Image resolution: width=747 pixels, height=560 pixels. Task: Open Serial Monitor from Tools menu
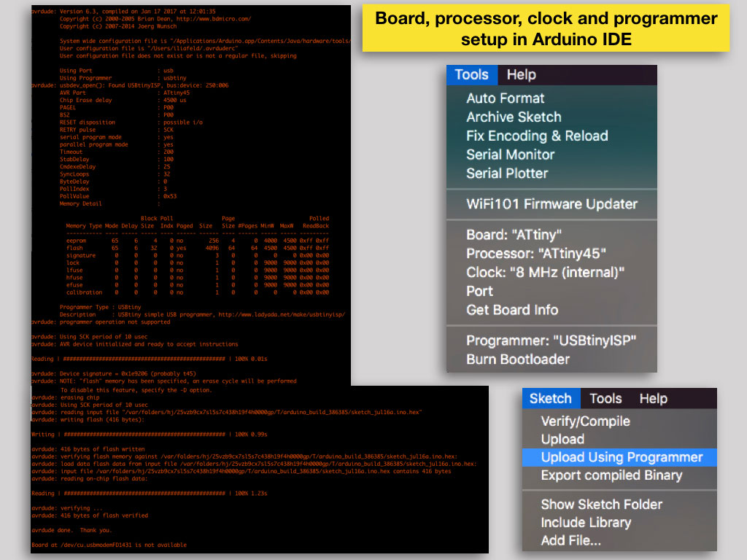(510, 155)
